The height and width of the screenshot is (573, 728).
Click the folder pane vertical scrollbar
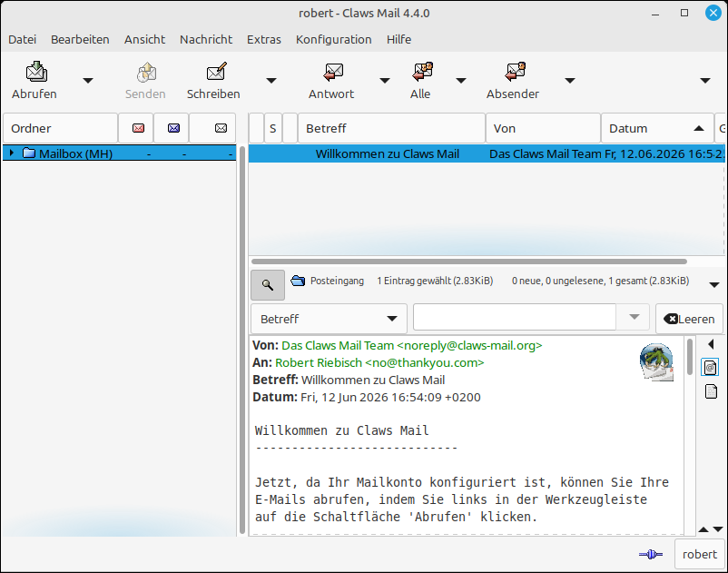click(241, 340)
